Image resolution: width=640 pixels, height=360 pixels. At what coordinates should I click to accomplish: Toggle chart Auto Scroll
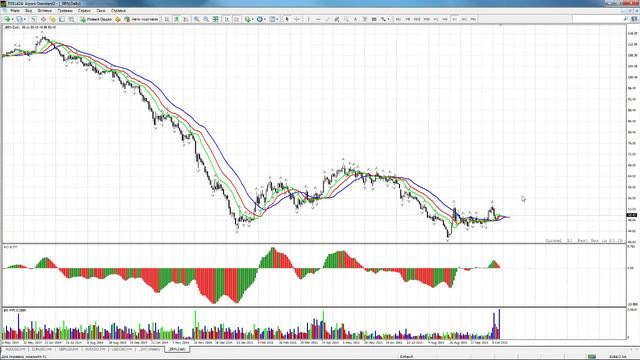click(x=227, y=19)
